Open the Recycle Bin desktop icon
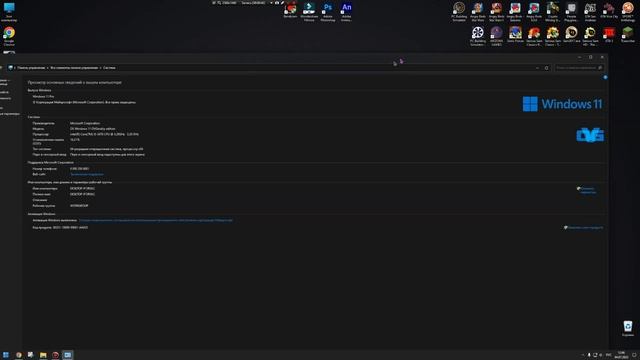 point(628,329)
